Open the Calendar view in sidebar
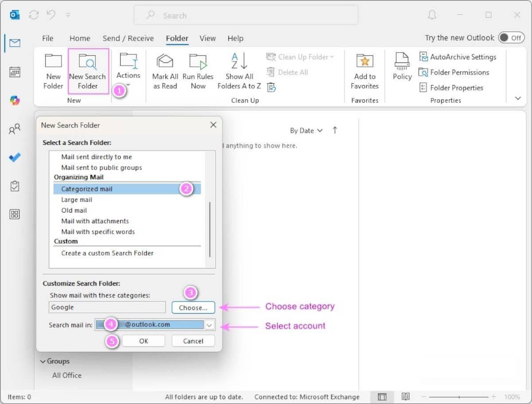The width and height of the screenshot is (532, 404). 15,72
